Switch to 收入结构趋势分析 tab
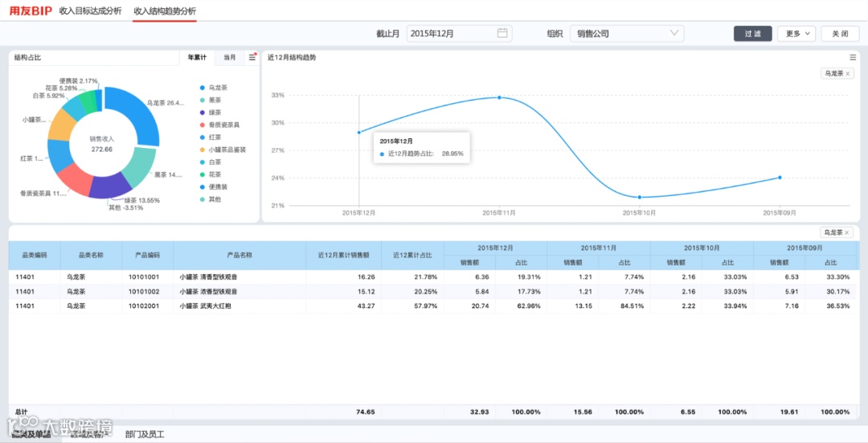This screenshot has height=443, width=868. [165, 11]
